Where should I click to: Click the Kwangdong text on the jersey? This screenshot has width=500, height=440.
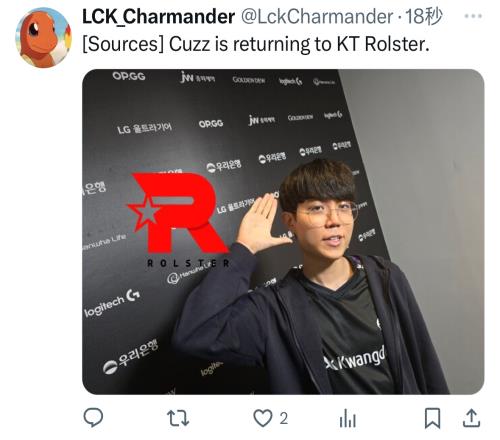[x=355, y=359]
